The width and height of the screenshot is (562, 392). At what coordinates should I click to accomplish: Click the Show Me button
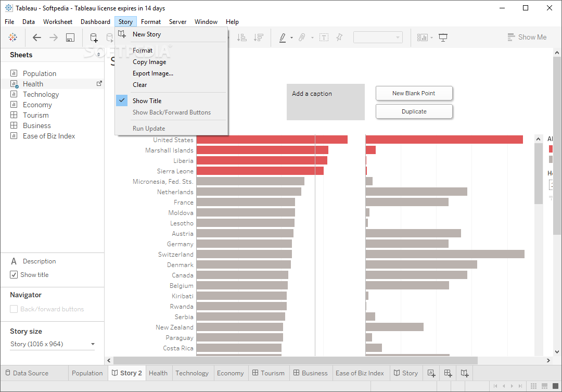click(x=527, y=37)
